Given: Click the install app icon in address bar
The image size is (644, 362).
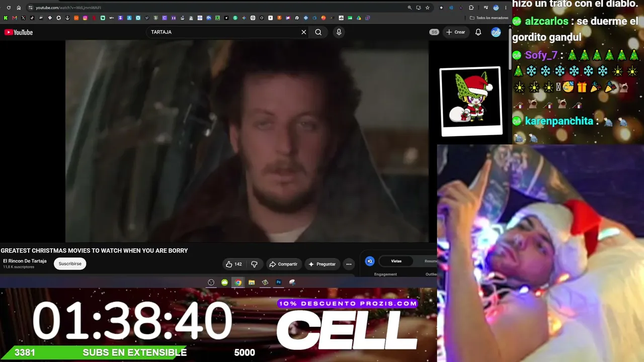Looking at the screenshot, I should [x=418, y=8].
